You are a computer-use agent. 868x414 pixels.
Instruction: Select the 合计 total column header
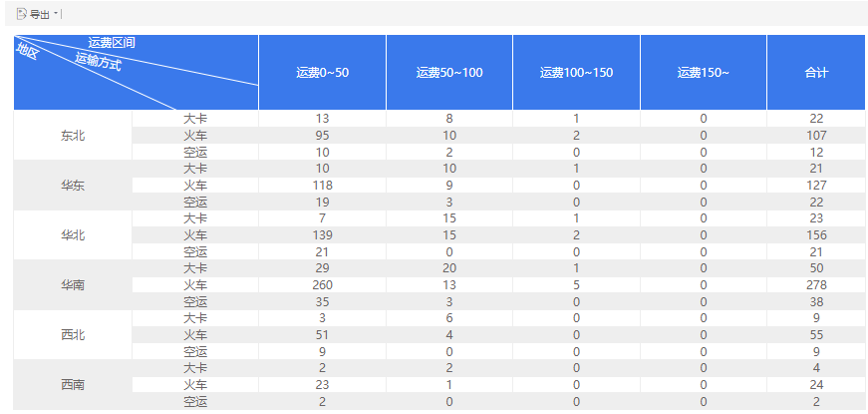tap(816, 73)
